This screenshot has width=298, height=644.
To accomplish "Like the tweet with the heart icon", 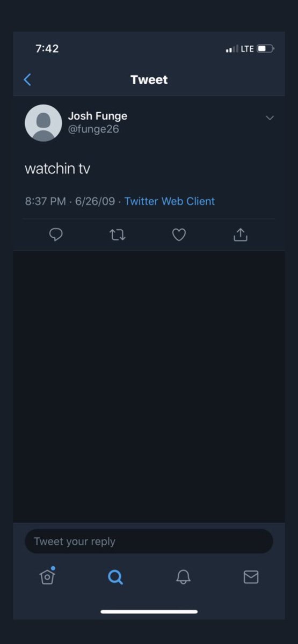I will [x=179, y=235].
